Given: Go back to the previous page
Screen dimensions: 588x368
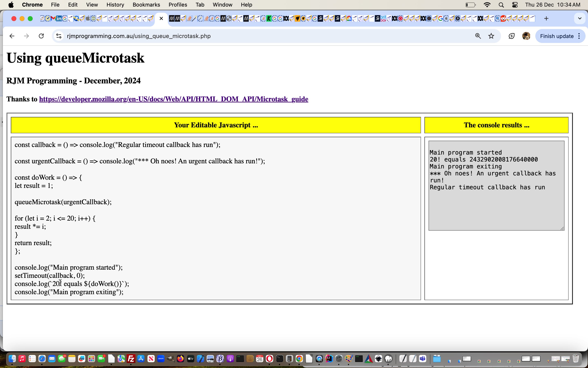Looking at the screenshot, I should 12,36.
